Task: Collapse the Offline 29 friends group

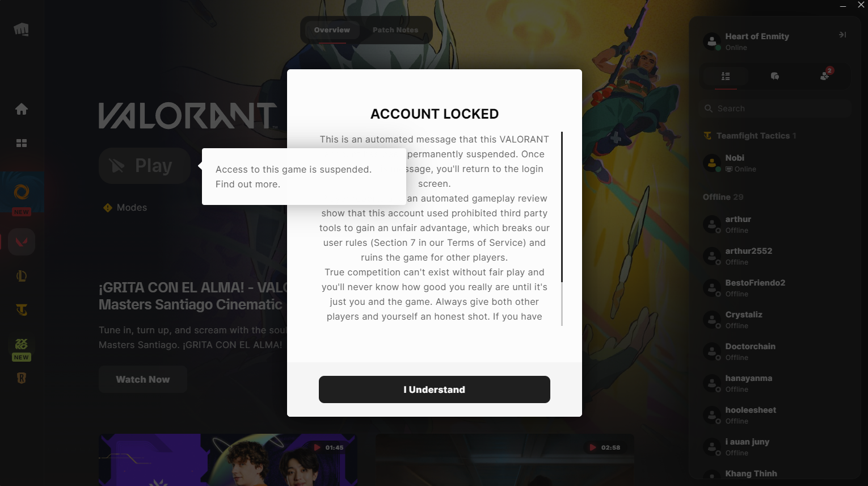Action: point(723,197)
